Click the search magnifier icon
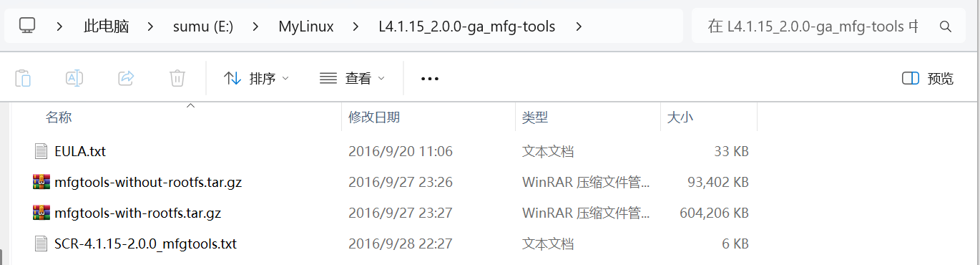The width and height of the screenshot is (980, 265). coord(945,27)
